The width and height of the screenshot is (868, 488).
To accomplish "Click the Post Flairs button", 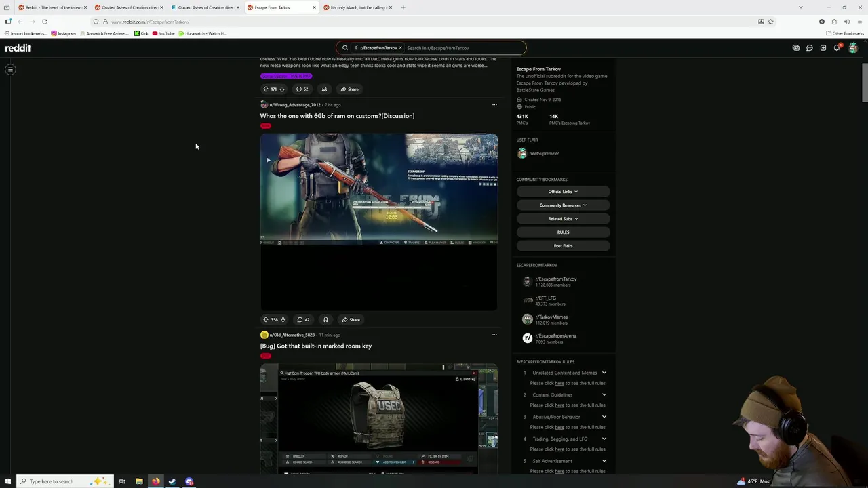I will click(563, 246).
